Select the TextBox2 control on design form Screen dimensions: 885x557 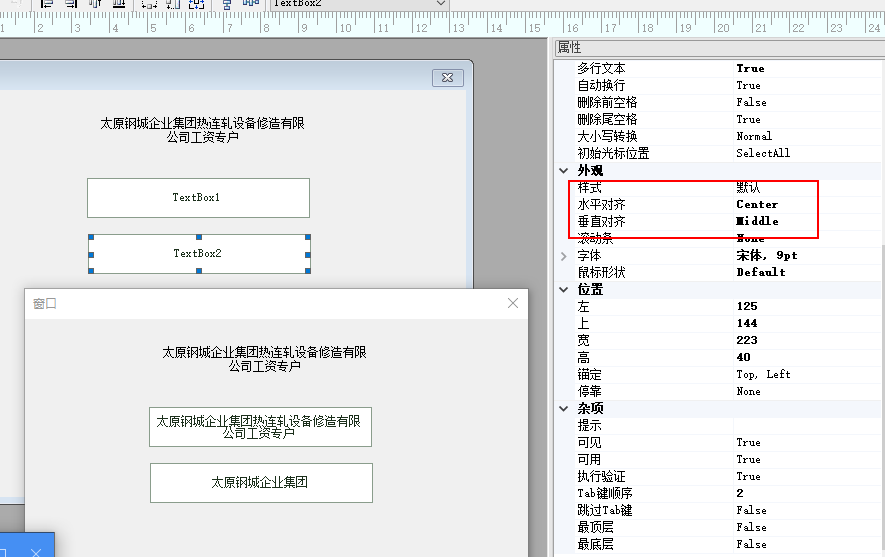[199, 254]
